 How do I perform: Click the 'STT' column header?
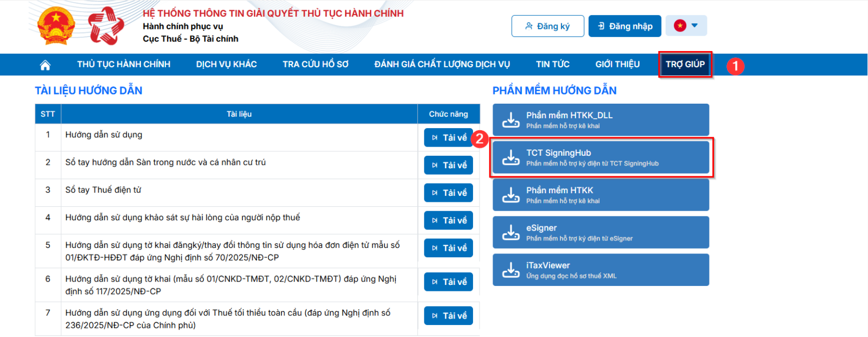[48, 114]
